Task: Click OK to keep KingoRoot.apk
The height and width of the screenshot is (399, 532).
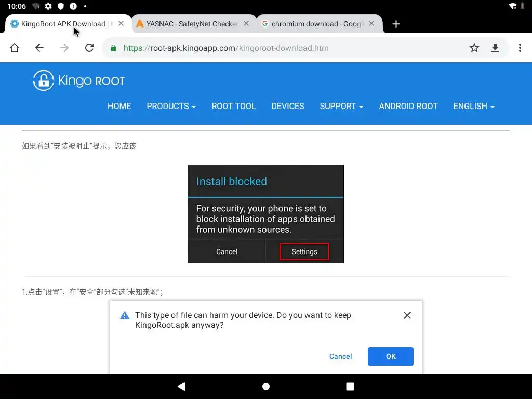Action: [391, 356]
